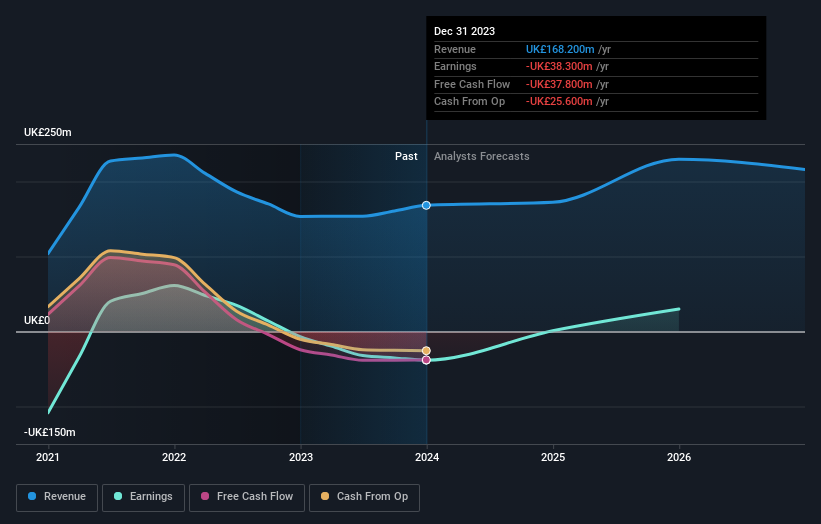Click the pink Free Cash Flow legend dot
This screenshot has height=524, width=821.
(205, 496)
